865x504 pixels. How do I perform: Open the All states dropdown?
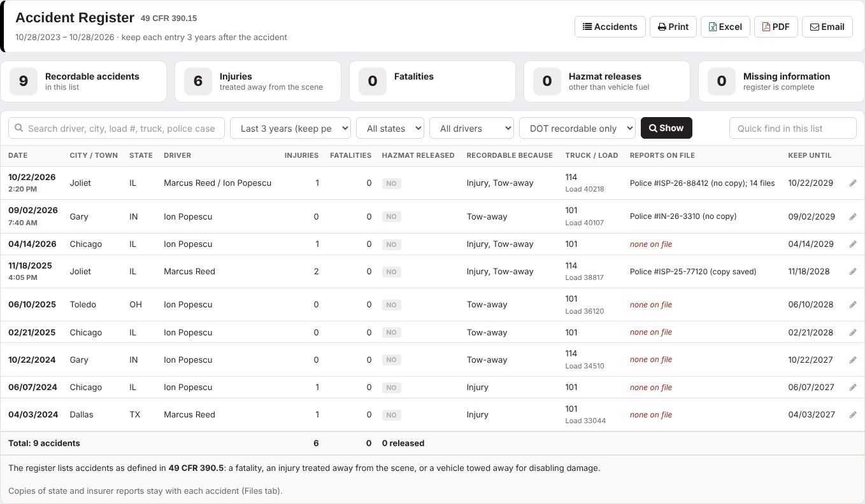tap(390, 128)
